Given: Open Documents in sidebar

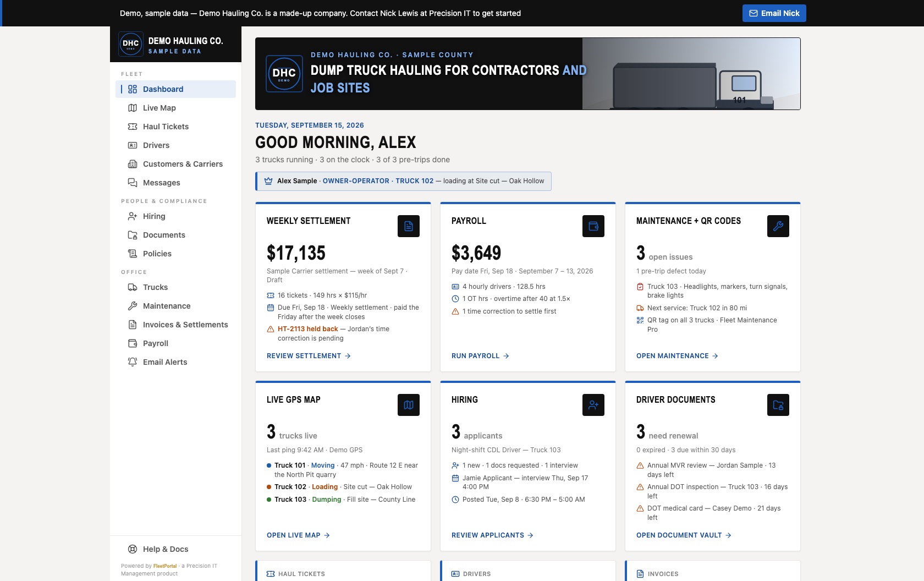Looking at the screenshot, I should [176, 235].
